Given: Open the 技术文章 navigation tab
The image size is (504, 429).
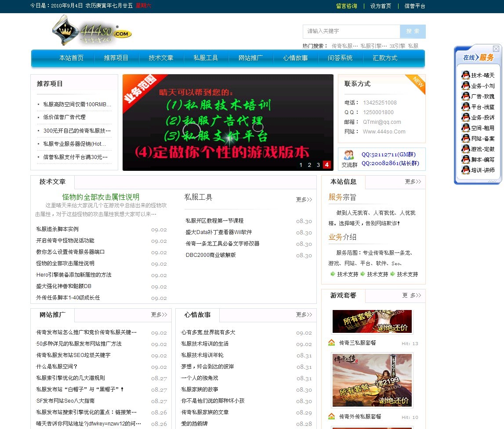Looking at the screenshot, I should click(161, 58).
